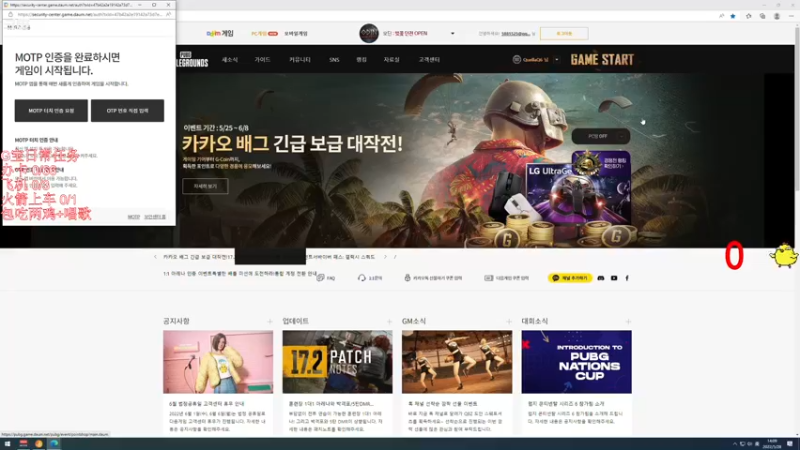The height and width of the screenshot is (450, 800).
Task: Click the 업데이트 section heading
Action: point(295,321)
